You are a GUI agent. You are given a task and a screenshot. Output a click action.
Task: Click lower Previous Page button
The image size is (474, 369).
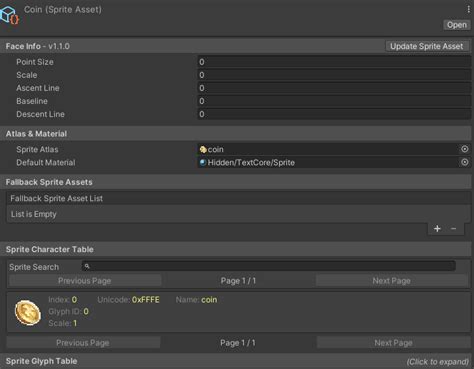click(x=83, y=343)
